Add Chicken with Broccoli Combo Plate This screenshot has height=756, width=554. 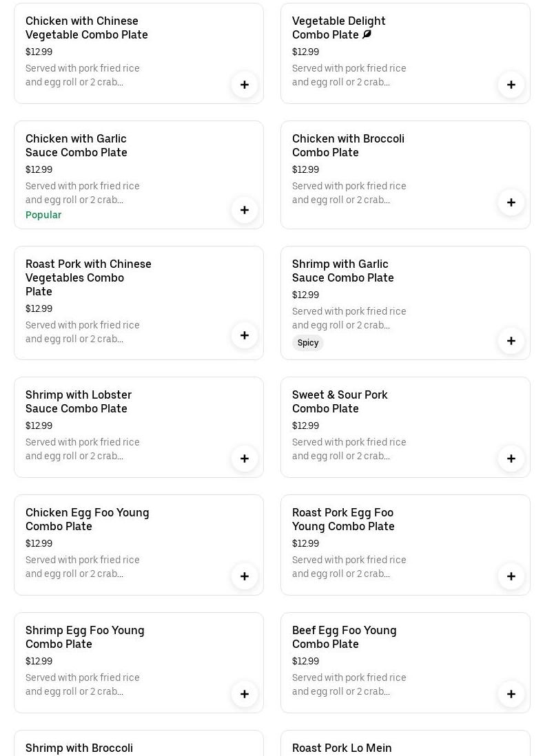511,202
